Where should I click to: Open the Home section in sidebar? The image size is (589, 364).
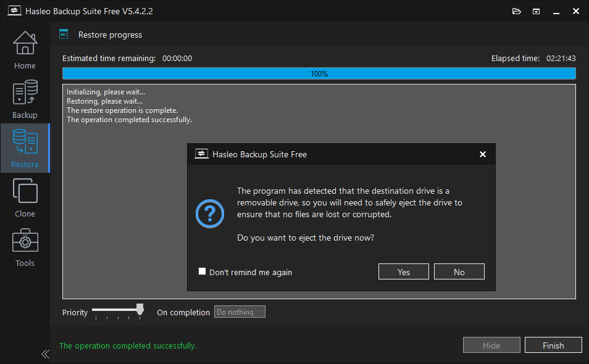coord(25,50)
